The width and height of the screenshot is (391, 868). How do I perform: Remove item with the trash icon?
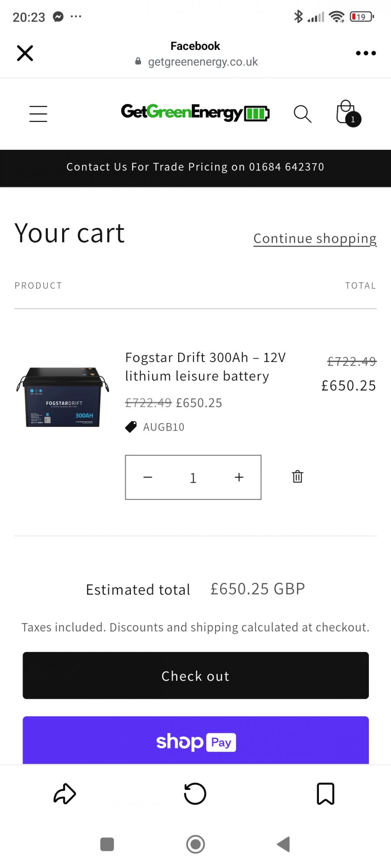click(x=298, y=477)
